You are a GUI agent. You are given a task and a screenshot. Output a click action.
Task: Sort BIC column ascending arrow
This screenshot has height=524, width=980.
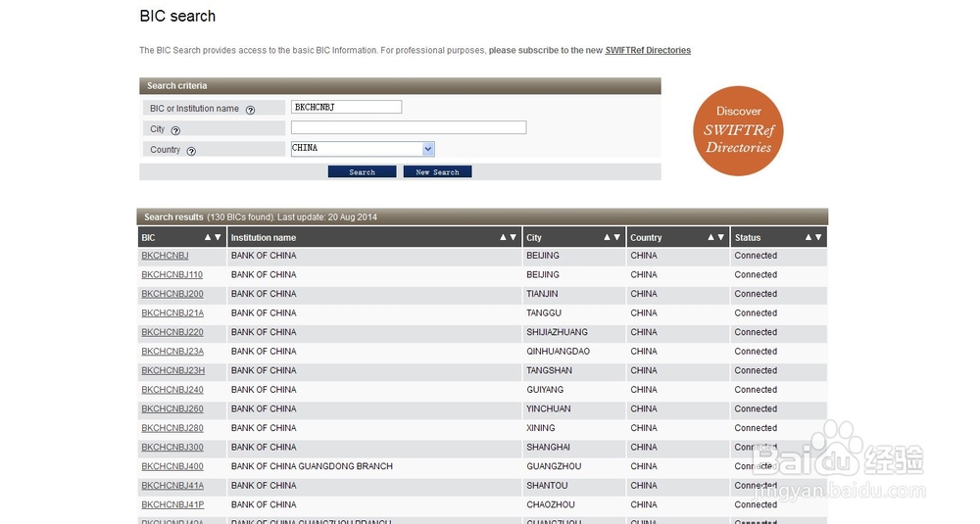[208, 237]
